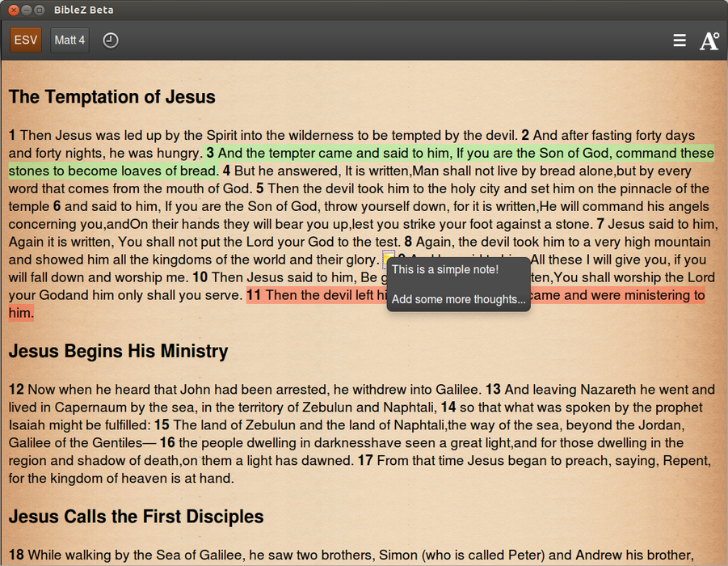Click verse number 5

(x=260, y=189)
